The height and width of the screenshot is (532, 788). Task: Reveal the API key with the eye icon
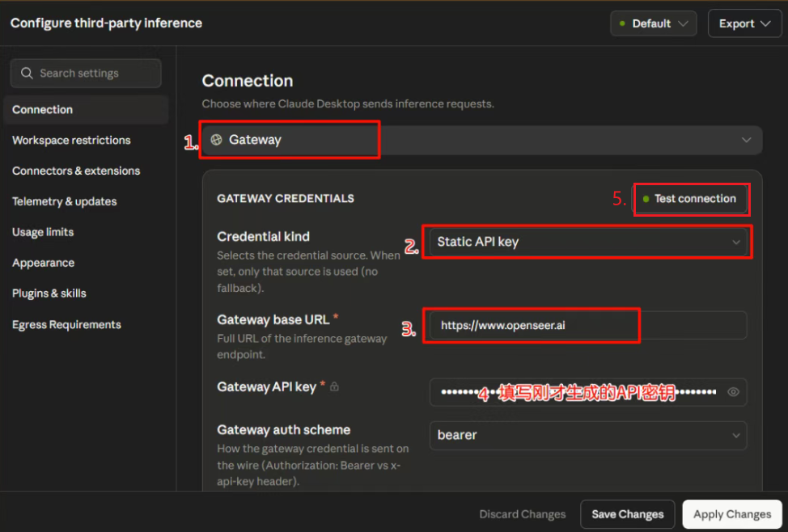click(x=733, y=392)
